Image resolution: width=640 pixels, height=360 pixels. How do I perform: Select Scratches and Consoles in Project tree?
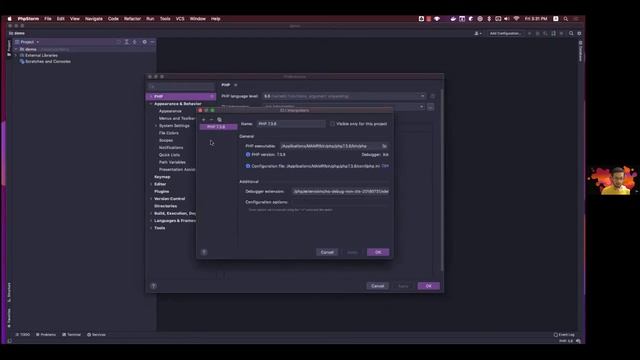pos(48,62)
